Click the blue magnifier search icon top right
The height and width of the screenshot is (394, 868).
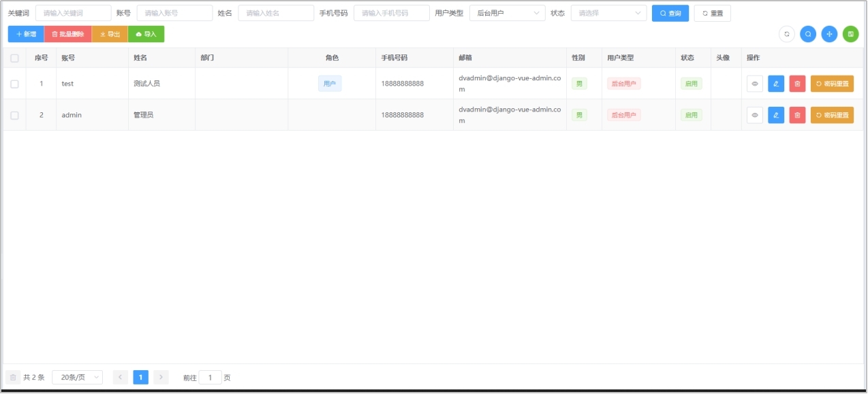[808, 33]
